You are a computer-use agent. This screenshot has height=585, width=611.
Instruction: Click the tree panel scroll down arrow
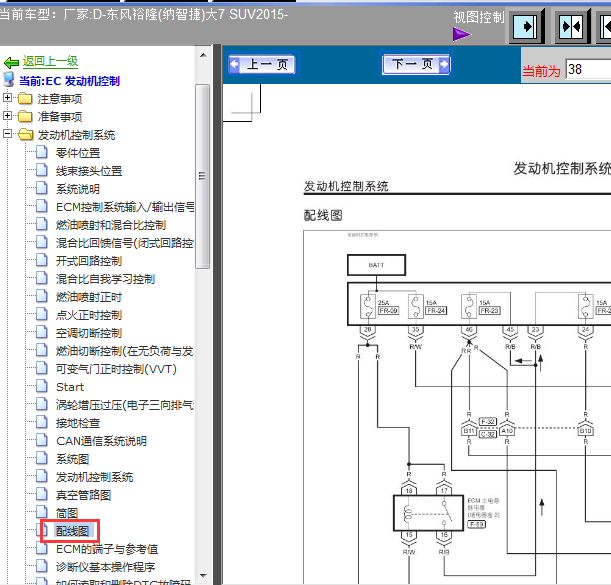(x=203, y=576)
